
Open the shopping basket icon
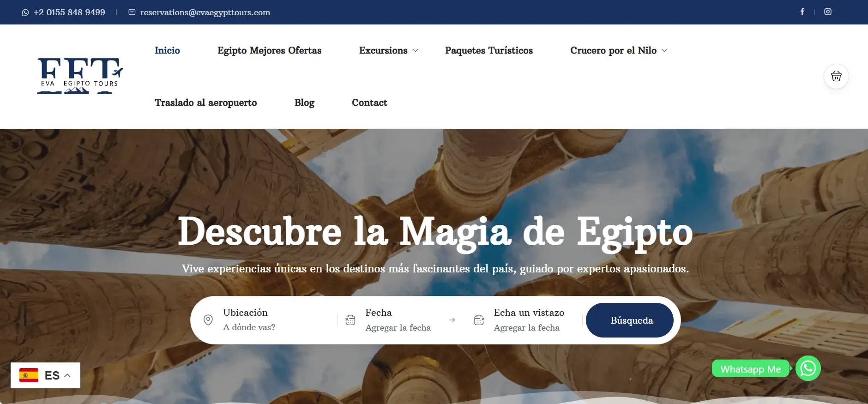pos(836,76)
